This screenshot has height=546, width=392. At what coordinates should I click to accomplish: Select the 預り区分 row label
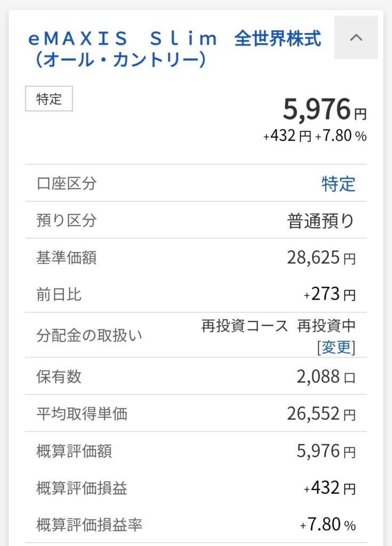point(67,221)
